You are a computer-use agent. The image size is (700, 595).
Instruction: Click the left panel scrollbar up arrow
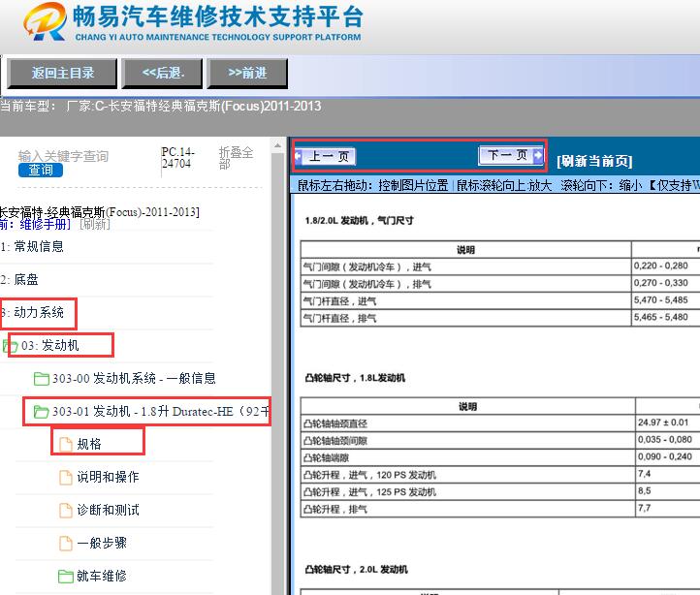tap(277, 145)
